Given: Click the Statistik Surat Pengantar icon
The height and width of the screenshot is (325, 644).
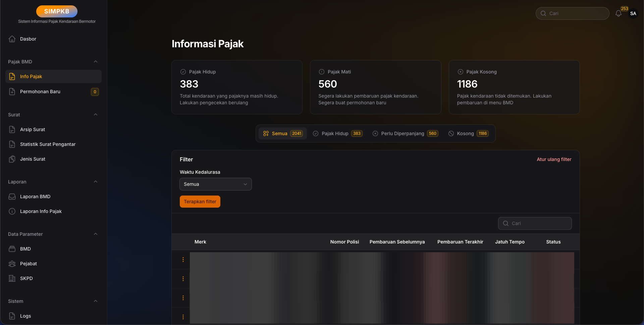Looking at the screenshot, I should pyautogui.click(x=12, y=144).
